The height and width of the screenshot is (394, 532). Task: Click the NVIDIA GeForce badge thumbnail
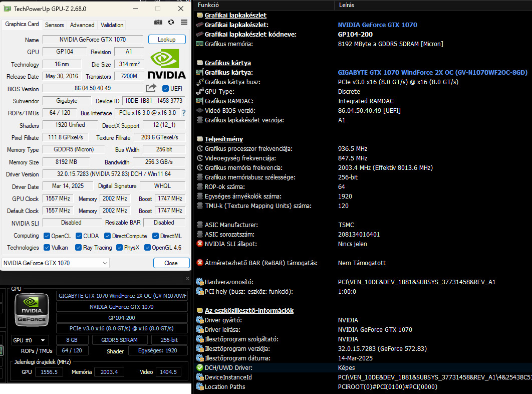32,310
